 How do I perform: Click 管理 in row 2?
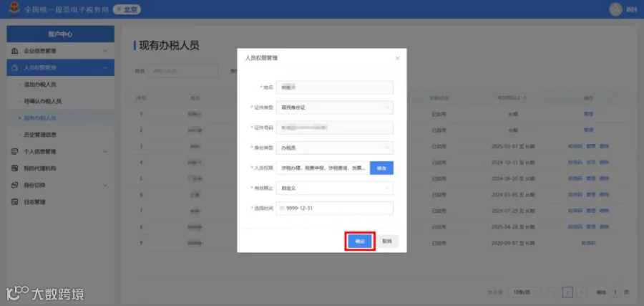pos(589,130)
